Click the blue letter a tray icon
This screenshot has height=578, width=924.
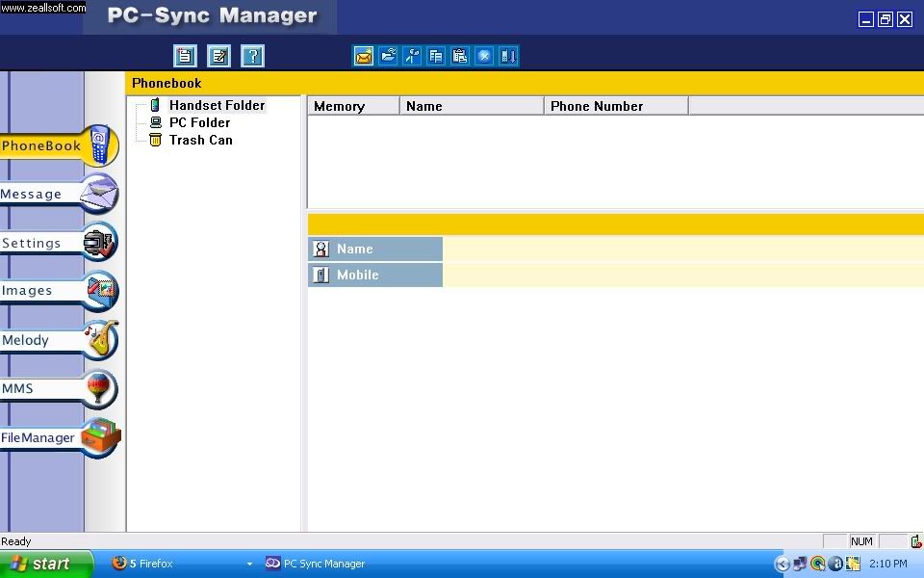[835, 564]
